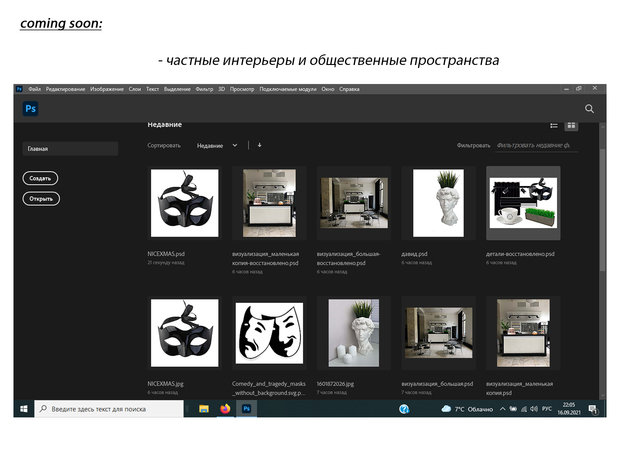620x465 pixels.
Task: Click the детали-восстановлено.psd file name
Action: pyautogui.click(x=520, y=254)
